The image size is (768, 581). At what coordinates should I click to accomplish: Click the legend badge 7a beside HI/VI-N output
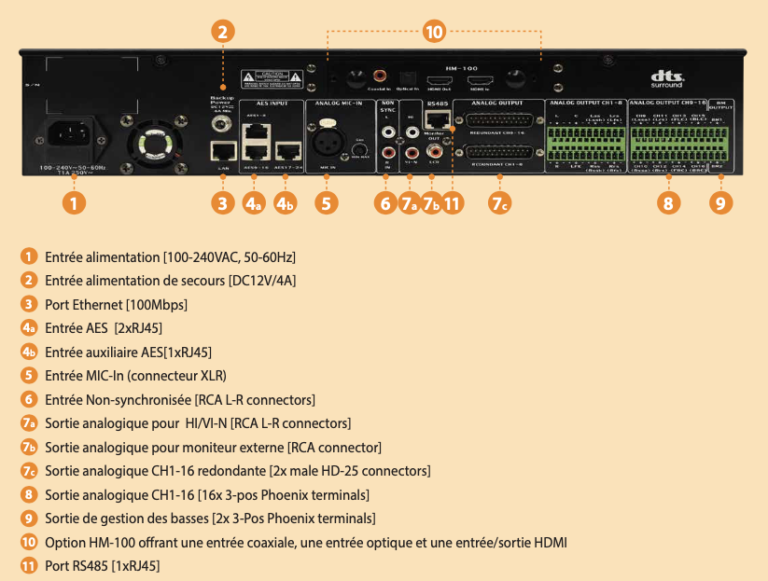(x=29, y=423)
